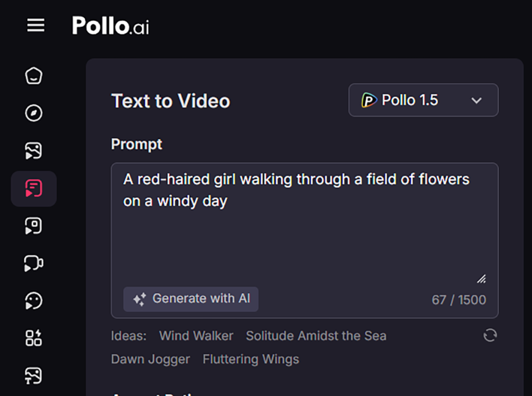Screen dimensions: 532x396
Task: Refresh the prompt ideas list
Action: 490,335
